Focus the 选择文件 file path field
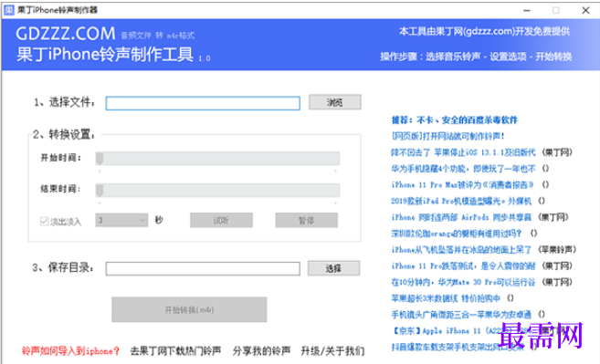The width and height of the screenshot is (600, 364). [x=203, y=103]
